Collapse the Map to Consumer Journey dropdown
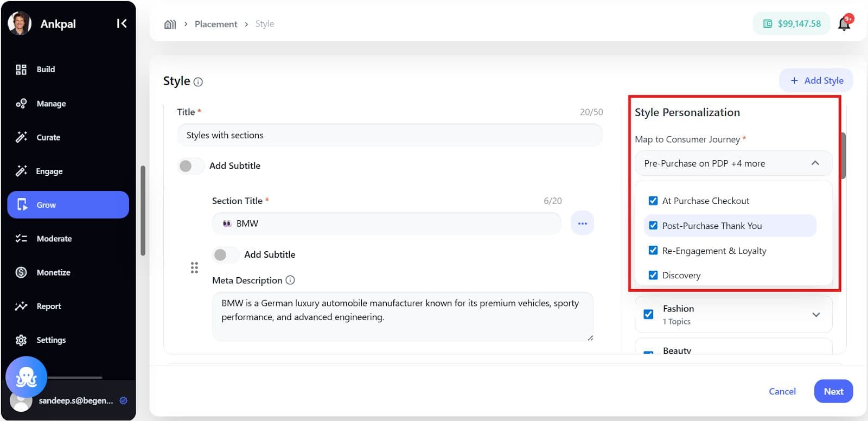The image size is (868, 421). tap(814, 163)
